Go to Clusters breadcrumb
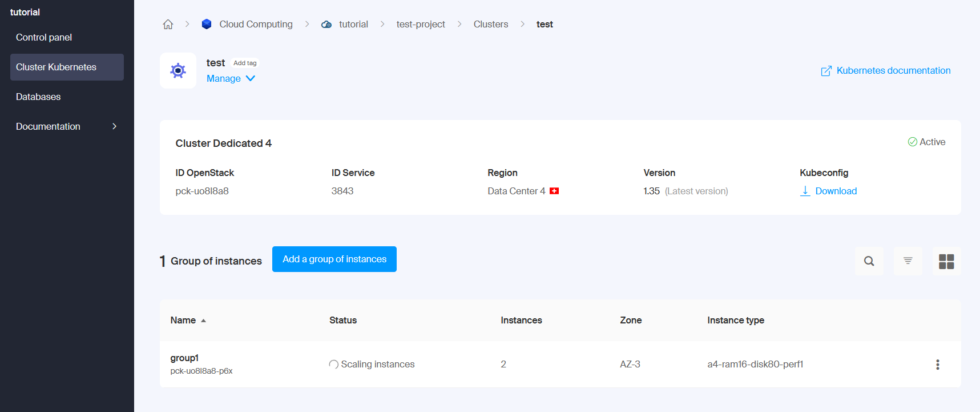The width and height of the screenshot is (980, 412). coord(491,24)
